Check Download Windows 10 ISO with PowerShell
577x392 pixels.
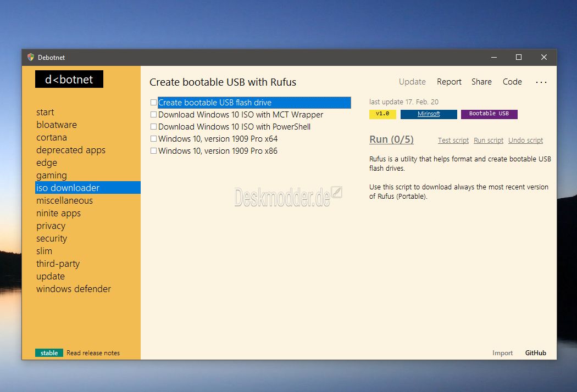[153, 126]
